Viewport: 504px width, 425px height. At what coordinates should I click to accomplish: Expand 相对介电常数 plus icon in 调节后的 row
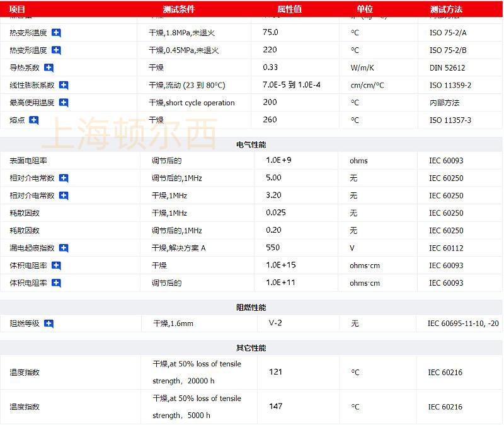[x=64, y=178]
